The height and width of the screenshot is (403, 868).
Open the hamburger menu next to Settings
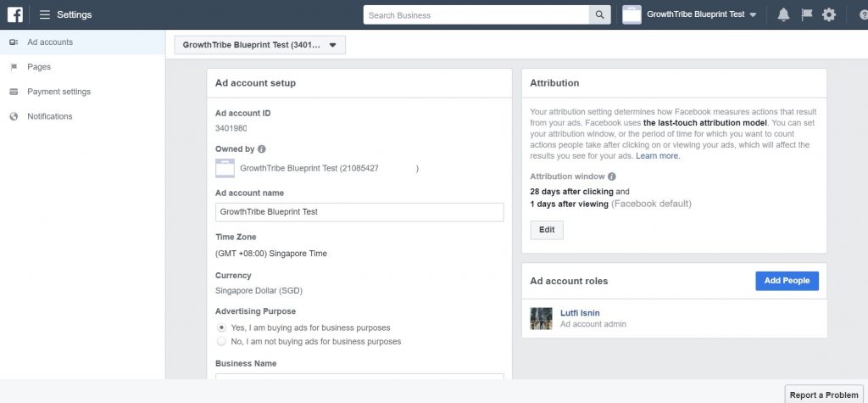(45, 15)
